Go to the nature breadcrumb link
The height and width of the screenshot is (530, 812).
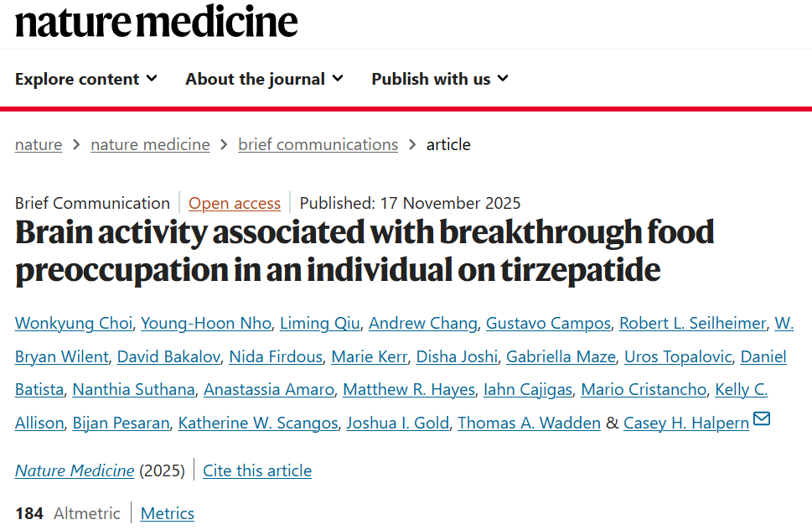(39, 144)
